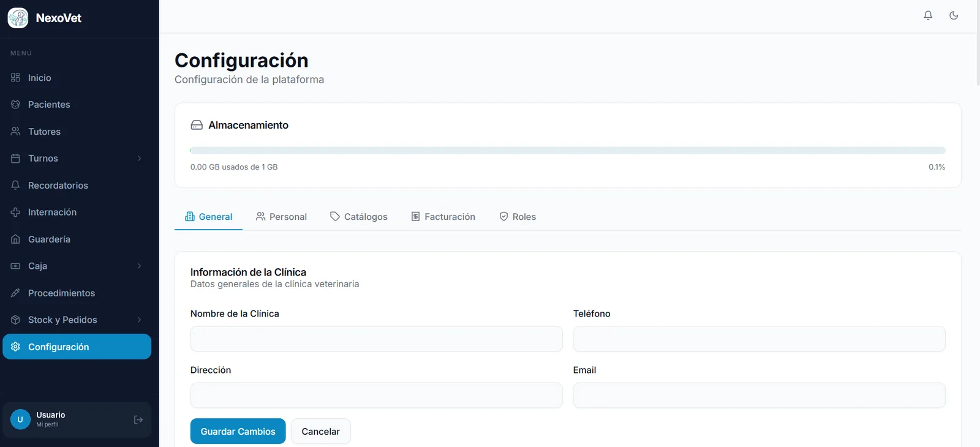This screenshot has width=980, height=447.
Task: Click the storage usage progress bar
Action: pos(568,151)
